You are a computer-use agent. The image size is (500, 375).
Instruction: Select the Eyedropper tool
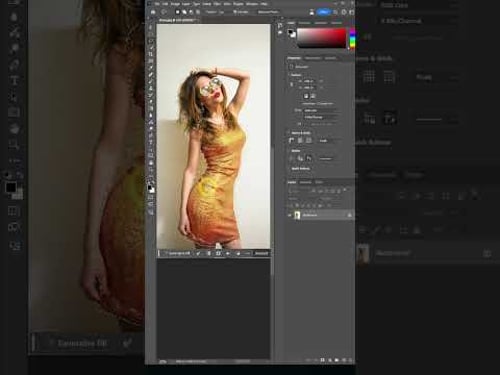(x=151, y=68)
